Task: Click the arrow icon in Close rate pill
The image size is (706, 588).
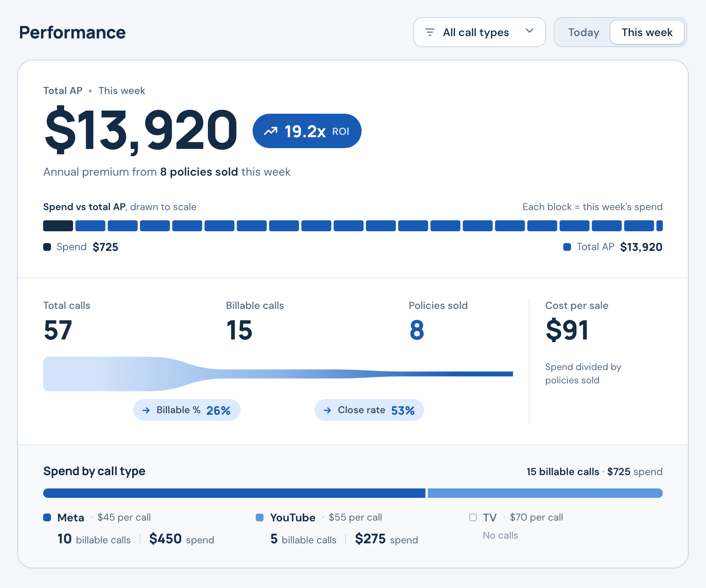Action: tap(327, 410)
